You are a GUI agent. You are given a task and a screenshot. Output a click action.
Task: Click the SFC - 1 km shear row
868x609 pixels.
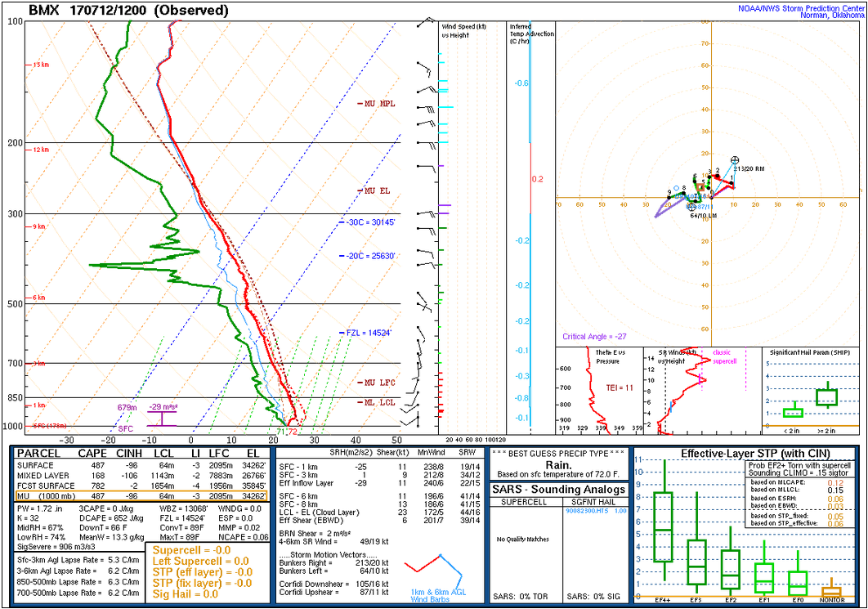380,467
